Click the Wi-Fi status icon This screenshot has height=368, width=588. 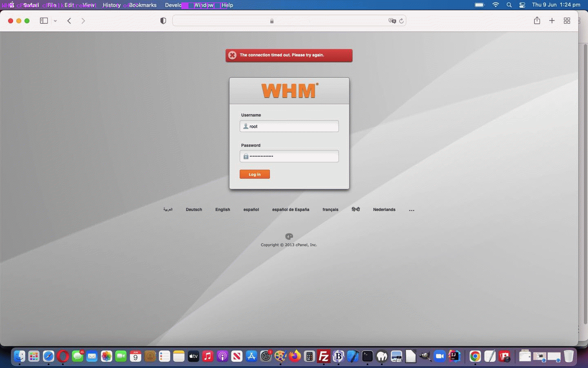click(496, 5)
